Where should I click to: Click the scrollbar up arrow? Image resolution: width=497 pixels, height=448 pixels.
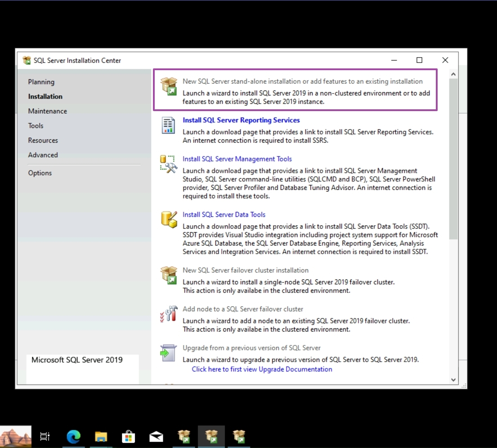(453, 74)
